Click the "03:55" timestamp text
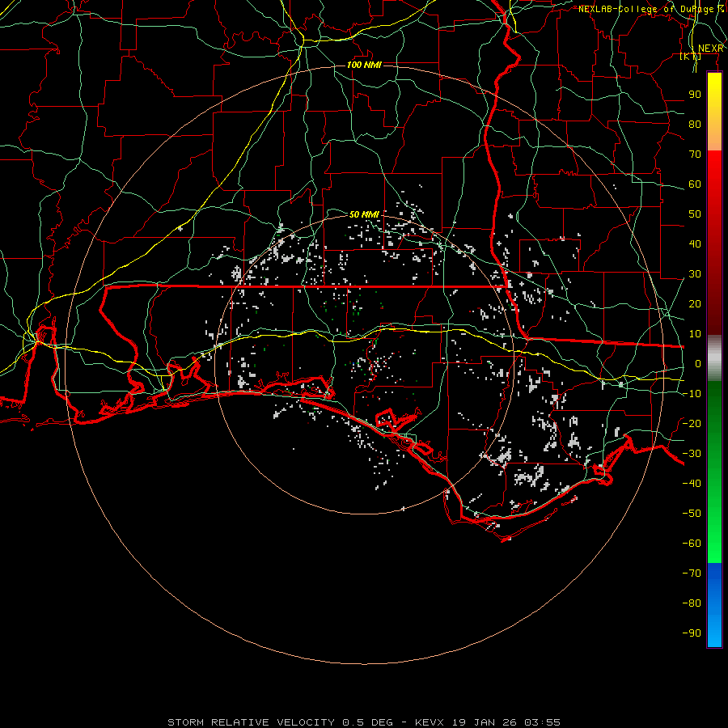Image resolution: width=728 pixels, height=728 pixels. pos(542,722)
